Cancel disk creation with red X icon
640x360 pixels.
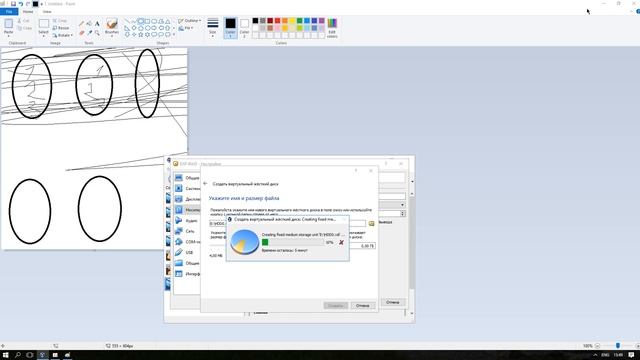[x=341, y=242]
